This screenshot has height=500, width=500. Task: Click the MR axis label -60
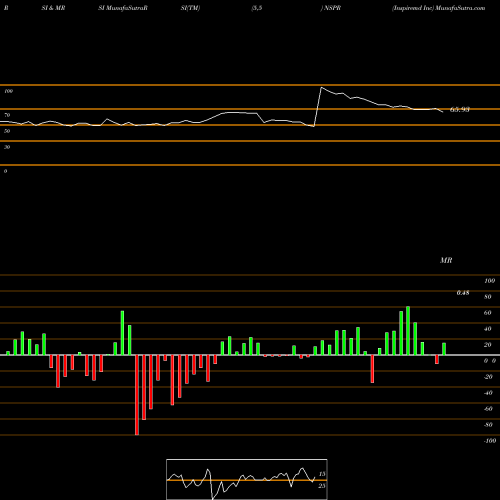(488, 409)
